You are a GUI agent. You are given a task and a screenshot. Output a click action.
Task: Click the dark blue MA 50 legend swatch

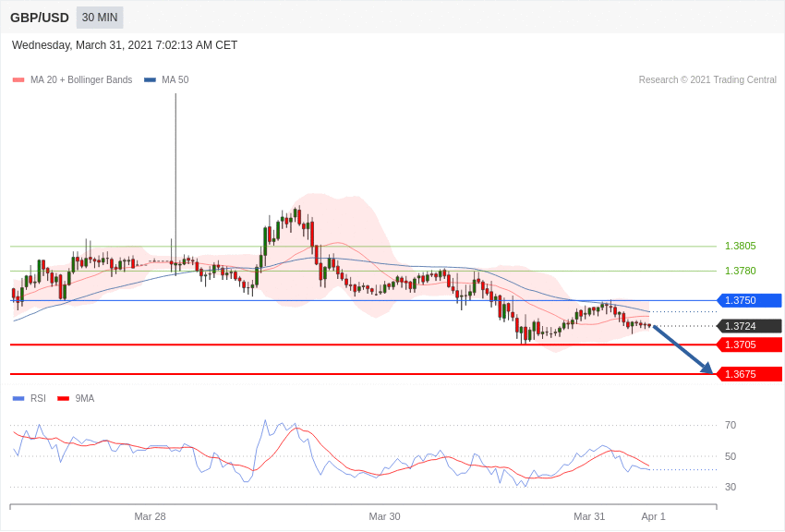(150, 80)
